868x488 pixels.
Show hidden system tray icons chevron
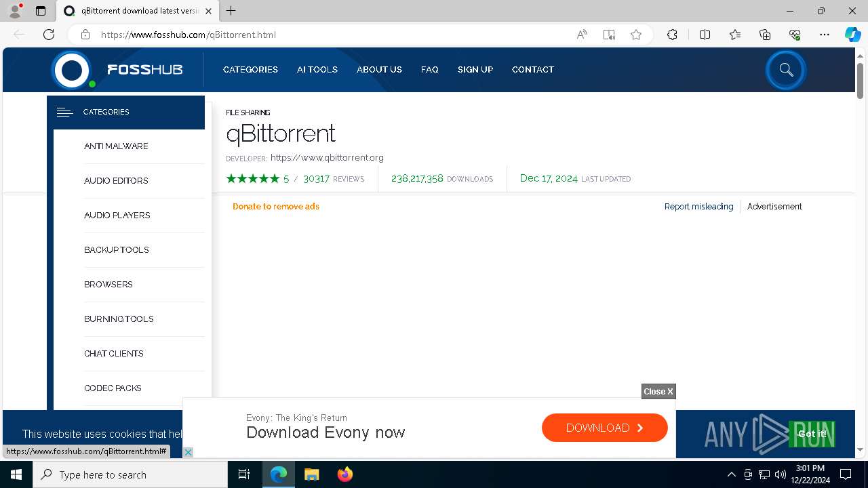[x=731, y=474]
